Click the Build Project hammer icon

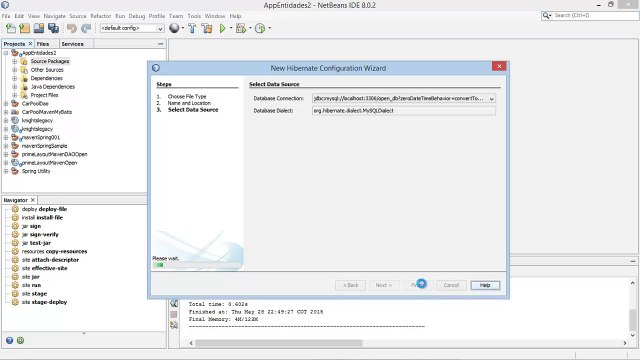point(192,28)
